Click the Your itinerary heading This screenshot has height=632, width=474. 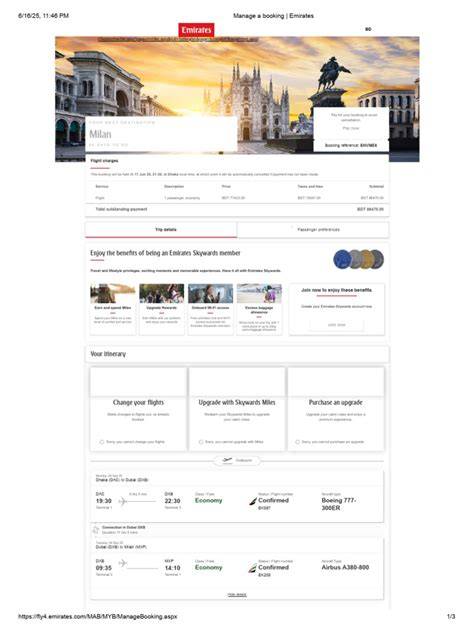point(108,354)
